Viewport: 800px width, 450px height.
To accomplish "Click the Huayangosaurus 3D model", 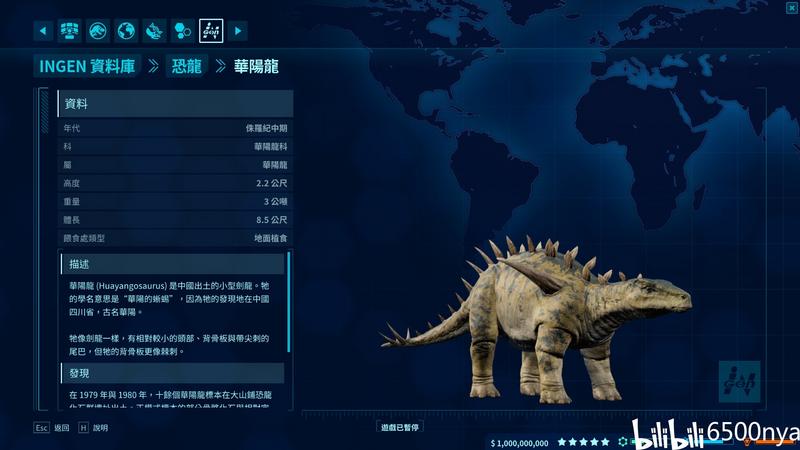I will coord(536,319).
